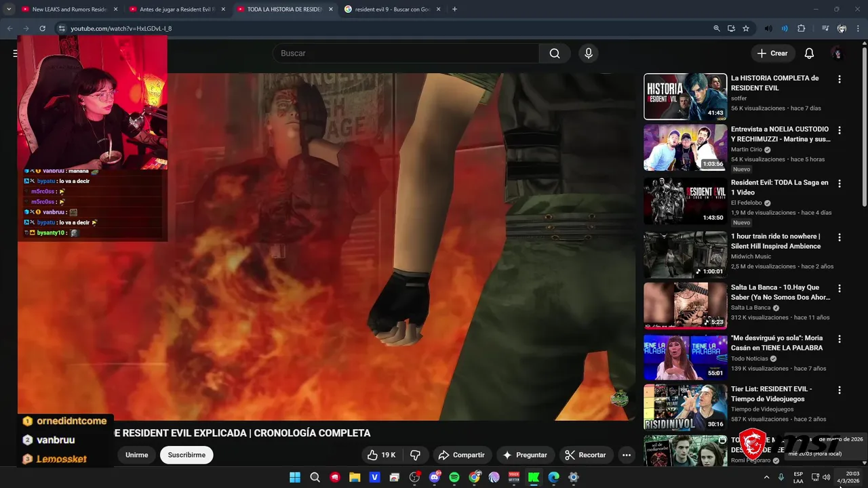This screenshot has width=868, height=488.
Task: Open "Me desvirgué yo sola" Moria Casán video
Action: pyautogui.click(x=685, y=357)
